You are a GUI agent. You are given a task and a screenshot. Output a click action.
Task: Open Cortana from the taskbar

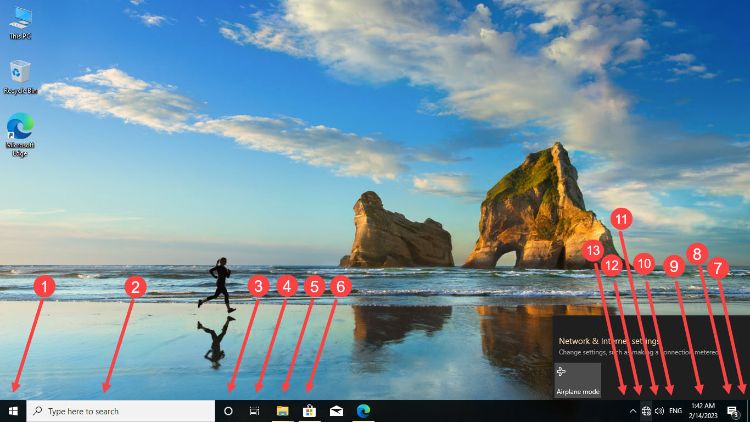(x=228, y=411)
